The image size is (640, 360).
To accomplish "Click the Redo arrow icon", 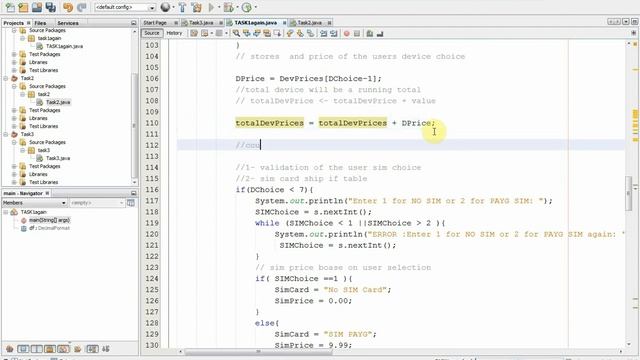I will [82, 7].
